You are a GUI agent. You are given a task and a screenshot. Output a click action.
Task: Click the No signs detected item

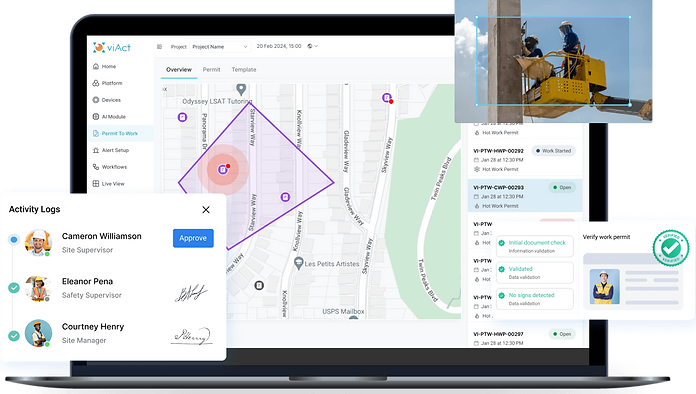tap(535, 299)
